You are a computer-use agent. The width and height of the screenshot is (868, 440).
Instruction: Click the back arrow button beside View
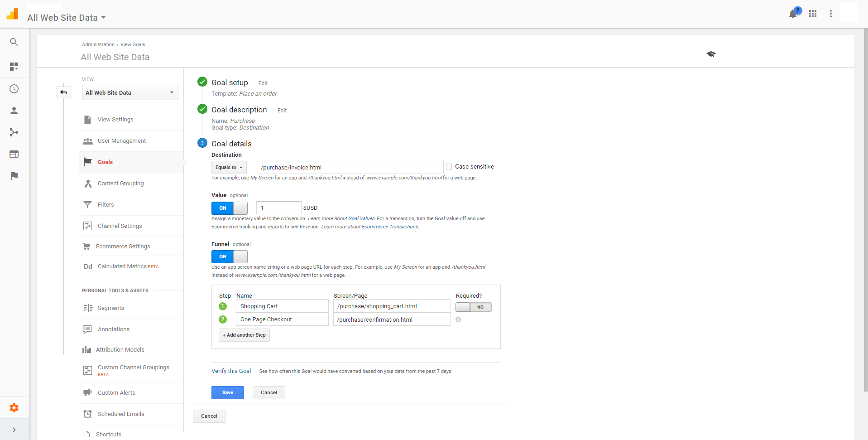pos(64,92)
